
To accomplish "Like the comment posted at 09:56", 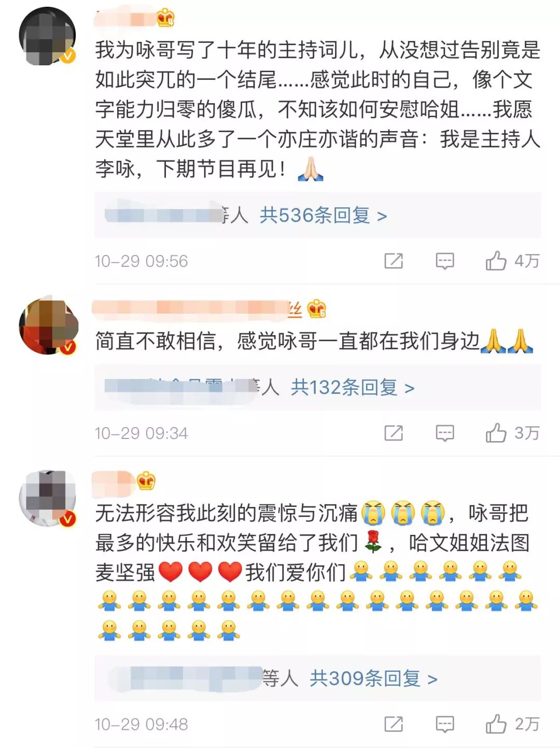I will click(496, 261).
